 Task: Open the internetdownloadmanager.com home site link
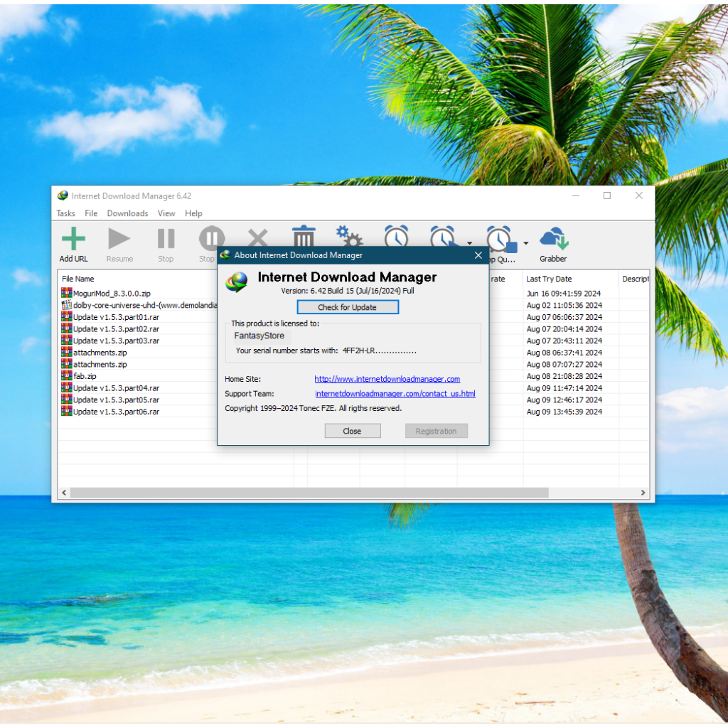point(387,379)
